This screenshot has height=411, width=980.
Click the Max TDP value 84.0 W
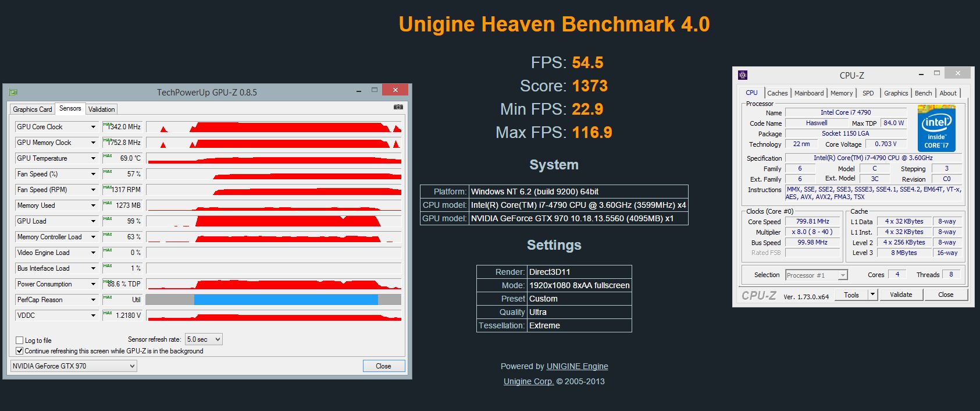(894, 123)
